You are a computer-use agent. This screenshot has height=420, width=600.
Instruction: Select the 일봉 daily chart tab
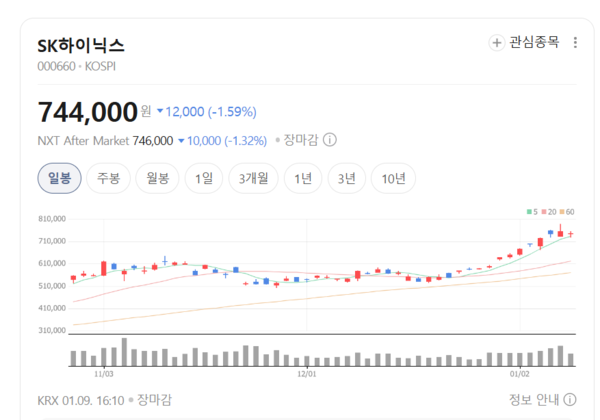pyautogui.click(x=59, y=179)
